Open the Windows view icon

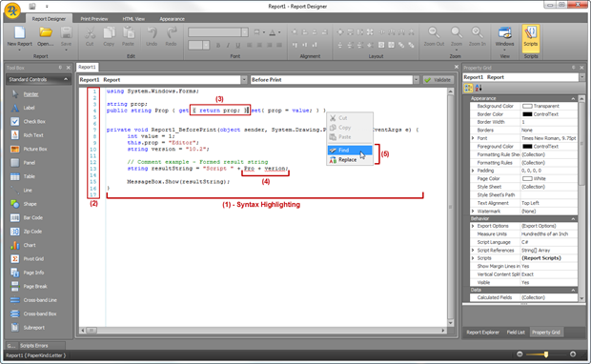point(504,33)
